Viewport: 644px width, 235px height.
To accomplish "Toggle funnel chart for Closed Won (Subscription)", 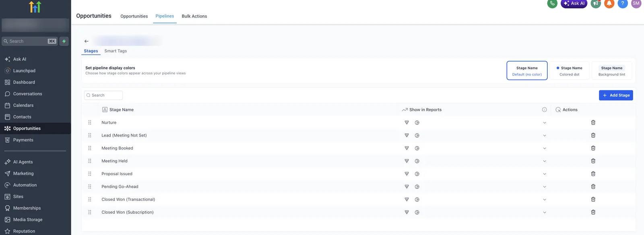I will pos(407,213).
